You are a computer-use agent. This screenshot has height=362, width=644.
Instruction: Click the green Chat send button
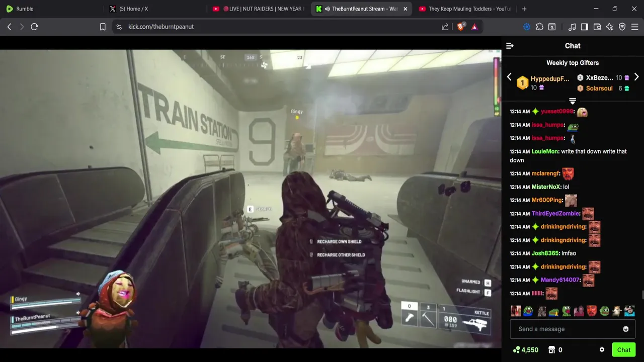pyautogui.click(x=624, y=350)
